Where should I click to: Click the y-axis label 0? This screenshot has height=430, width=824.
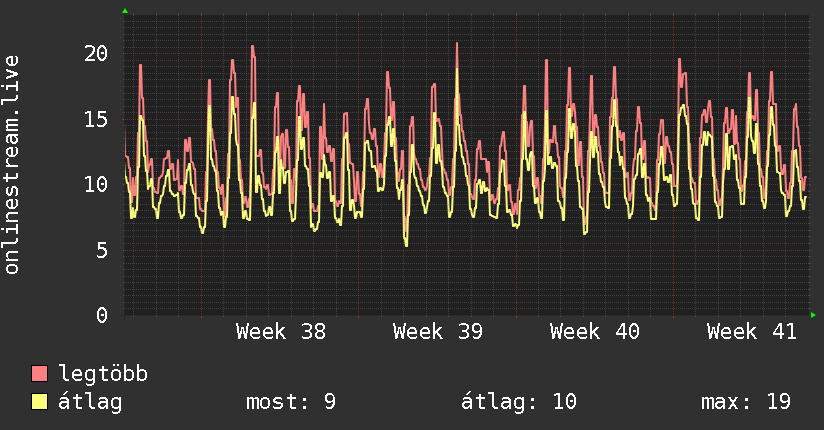click(102, 315)
